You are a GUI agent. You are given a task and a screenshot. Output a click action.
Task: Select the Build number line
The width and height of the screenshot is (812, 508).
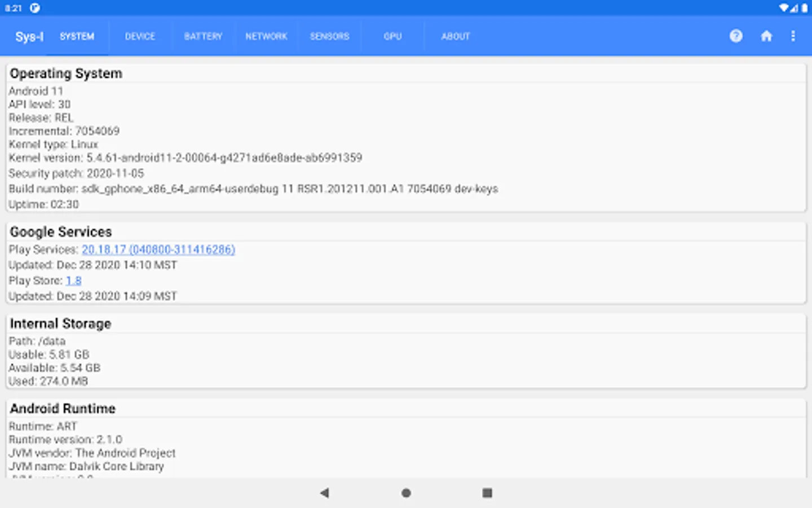coord(253,189)
